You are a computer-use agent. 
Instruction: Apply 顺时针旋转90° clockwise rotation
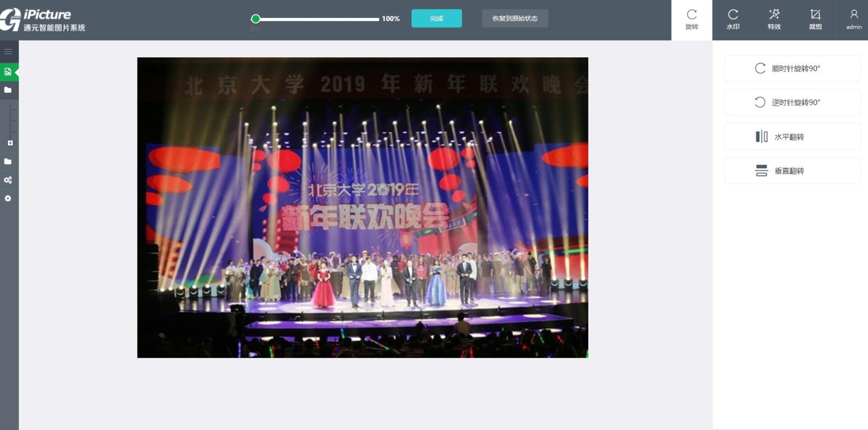(x=791, y=68)
